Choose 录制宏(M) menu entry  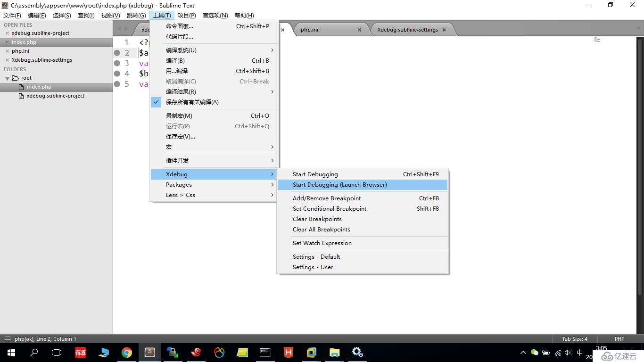tap(214, 116)
